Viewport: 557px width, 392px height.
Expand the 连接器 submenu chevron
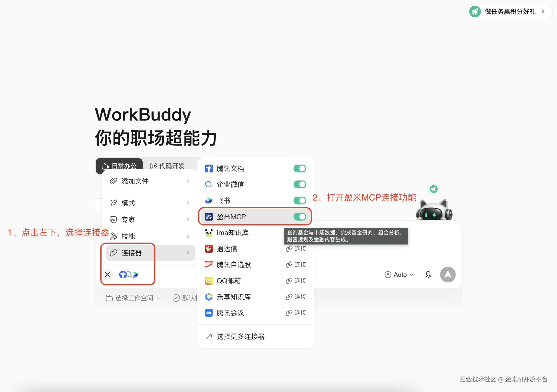[188, 253]
